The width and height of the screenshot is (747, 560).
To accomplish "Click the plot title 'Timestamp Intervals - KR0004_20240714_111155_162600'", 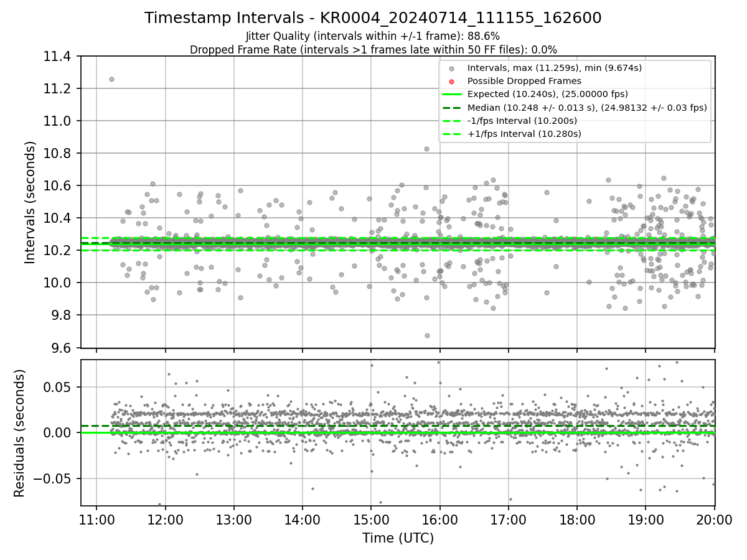I will (x=373, y=18).
